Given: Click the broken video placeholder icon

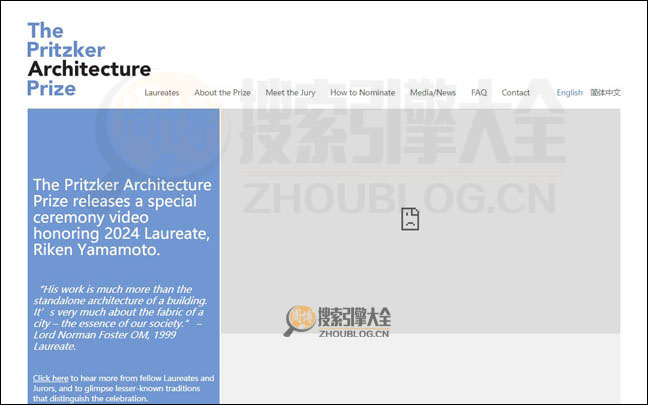Looking at the screenshot, I should (410, 219).
